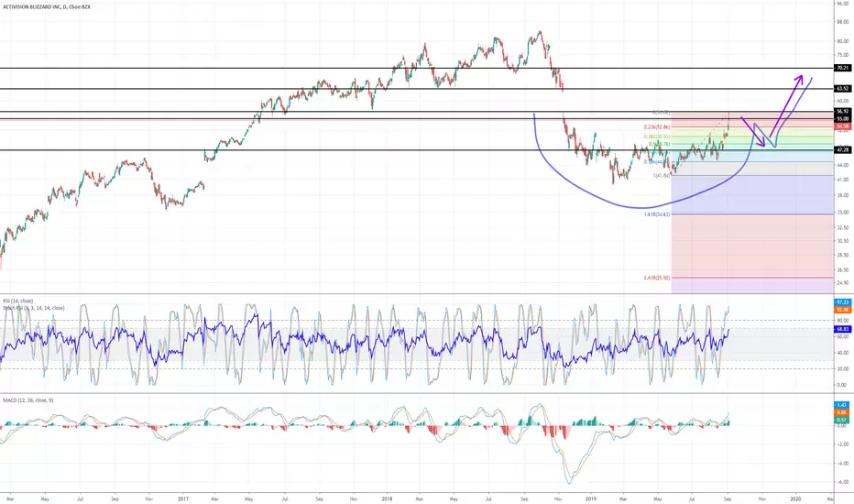Click 38.00 on the price axis
Viewport: 854px width, 504px height.
[843, 195]
